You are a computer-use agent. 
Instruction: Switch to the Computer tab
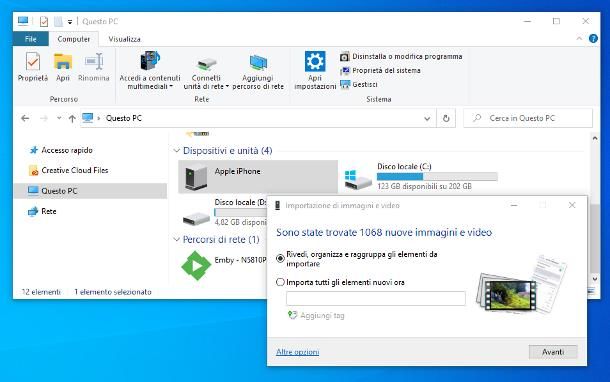tap(74, 39)
